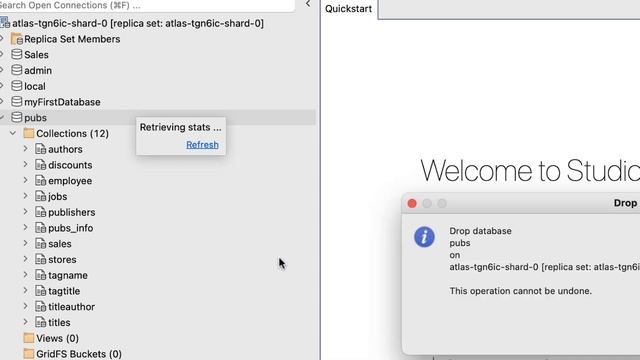Click the Sales database icon
This screenshot has width=640, height=360.
[x=17, y=54]
